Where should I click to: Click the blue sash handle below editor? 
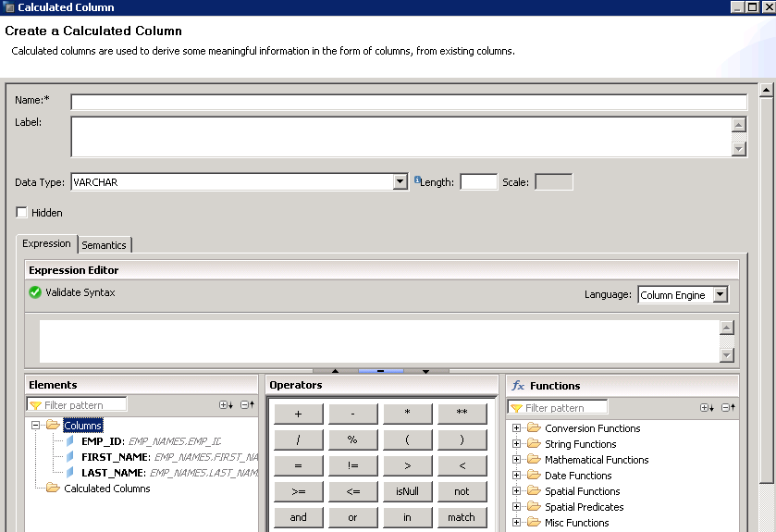[380, 371]
